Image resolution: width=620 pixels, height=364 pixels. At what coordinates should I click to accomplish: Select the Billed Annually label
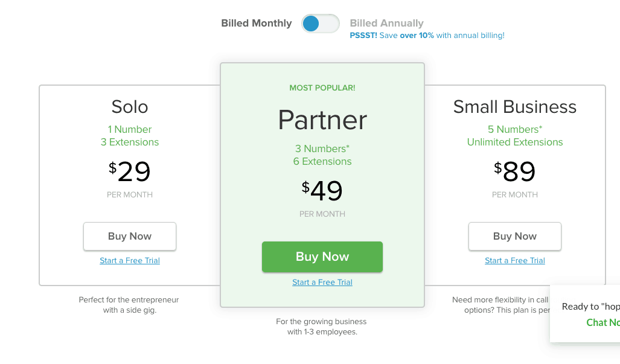pos(386,23)
